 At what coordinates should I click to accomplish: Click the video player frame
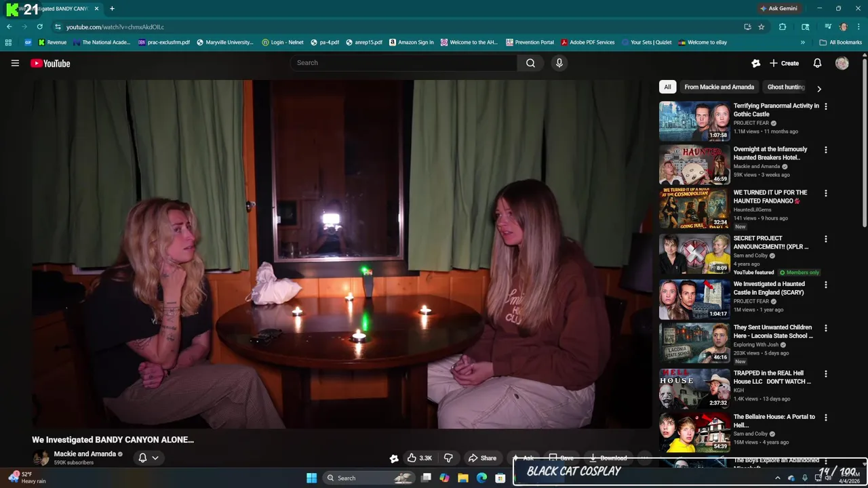(x=342, y=254)
